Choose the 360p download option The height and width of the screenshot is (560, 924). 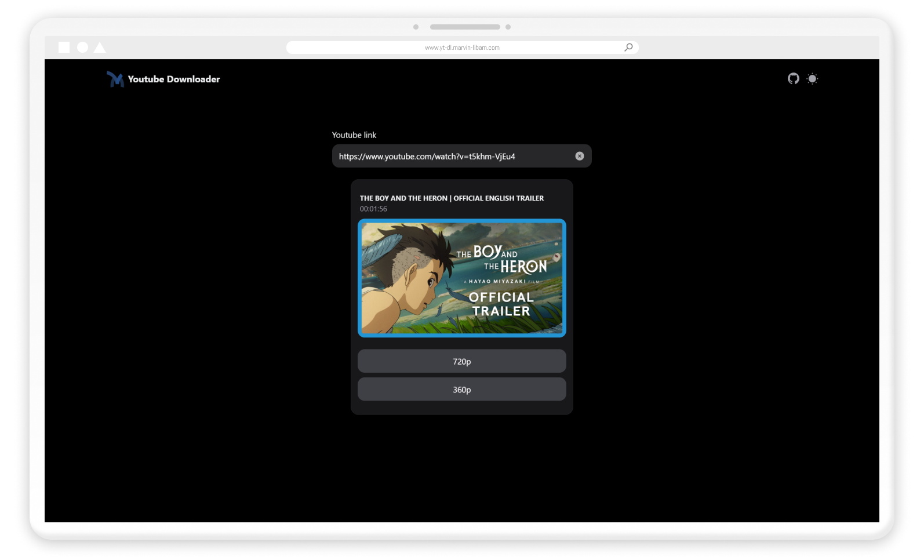[x=461, y=390]
